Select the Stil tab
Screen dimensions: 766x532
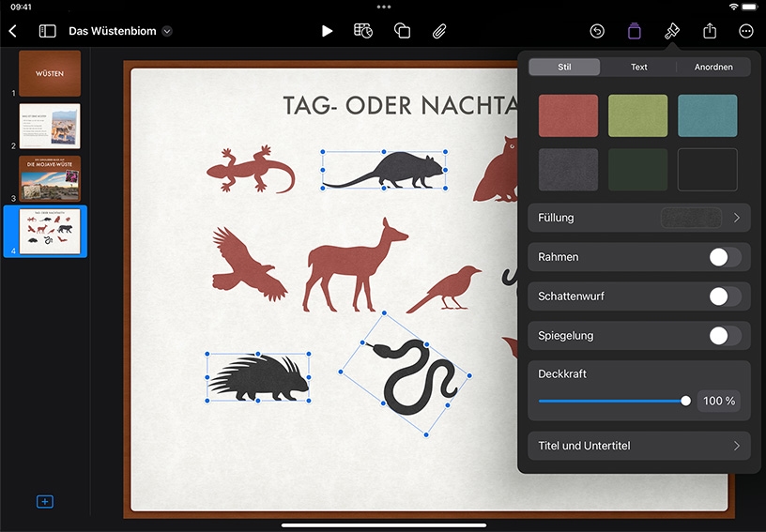pyautogui.click(x=564, y=67)
